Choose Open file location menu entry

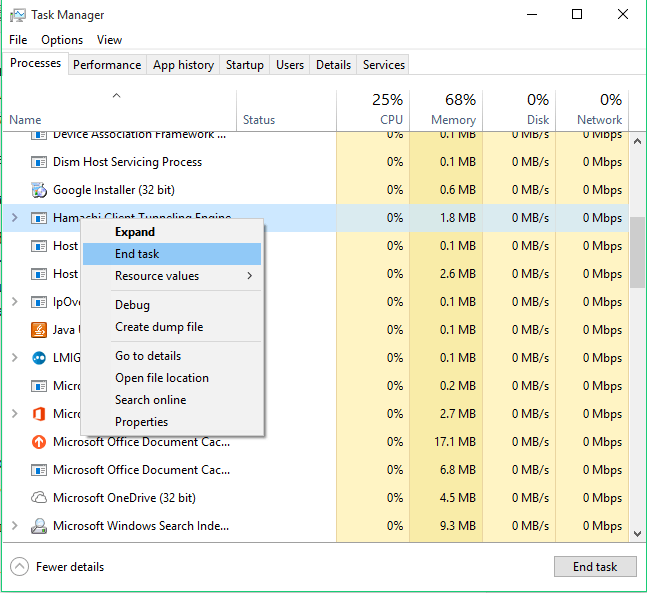click(162, 378)
